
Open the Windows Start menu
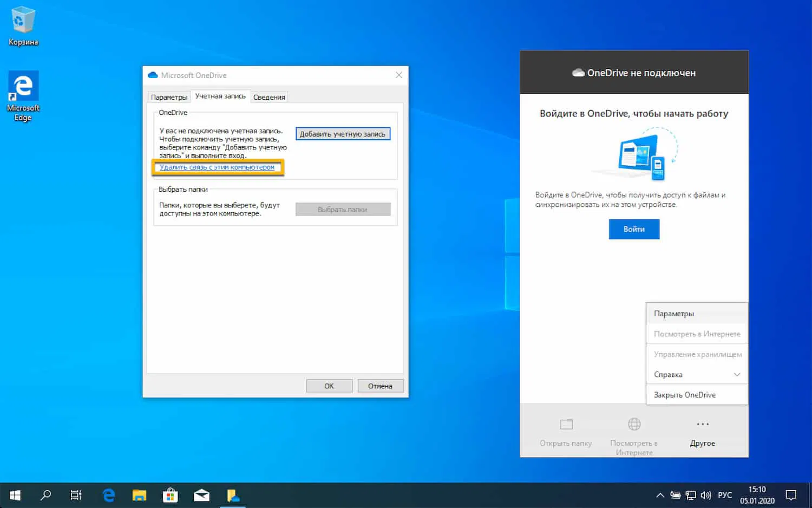point(15,495)
